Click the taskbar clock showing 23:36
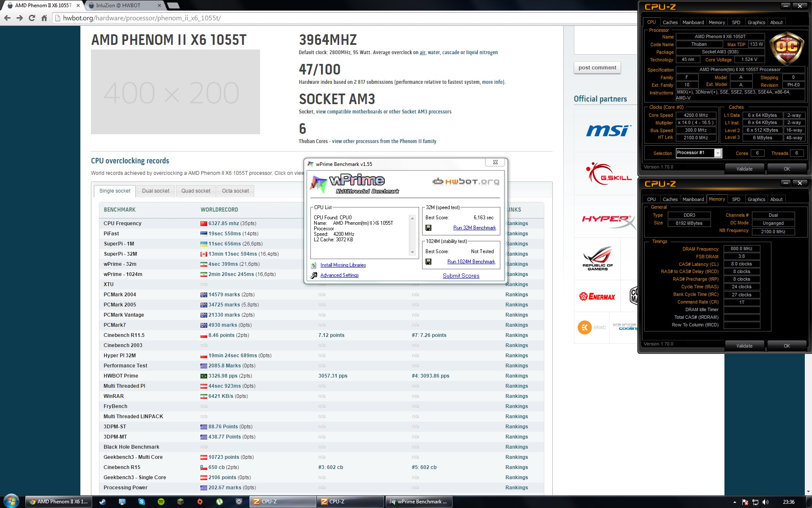 point(788,502)
